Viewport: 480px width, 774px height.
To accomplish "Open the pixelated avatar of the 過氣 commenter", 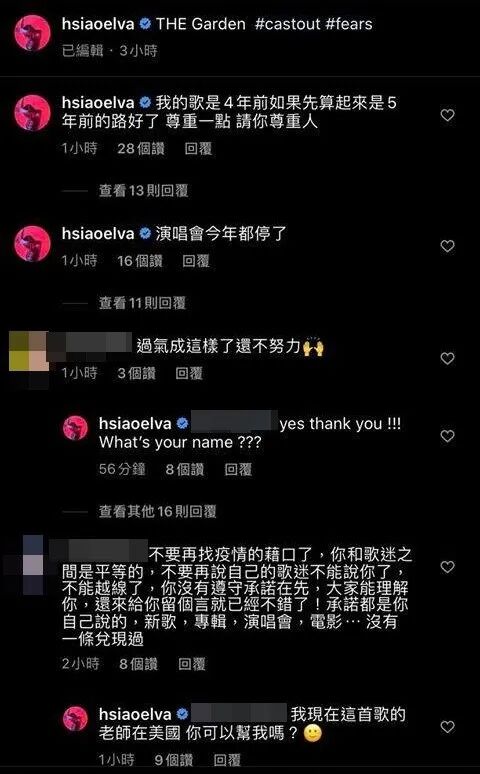I will tap(29, 359).
